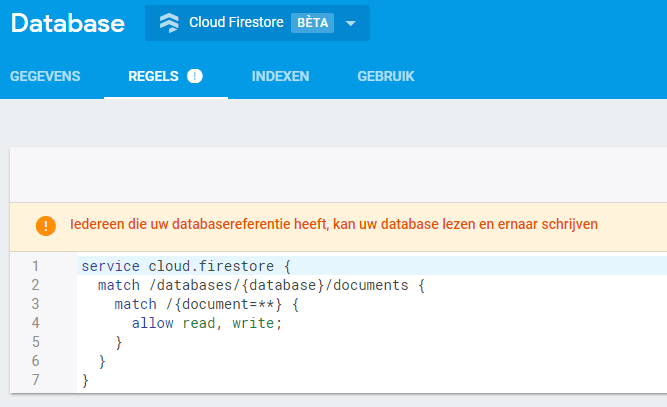Viewport: 667px width, 407px height.
Task: Click line number 1 in the gutter
Action: pyautogui.click(x=34, y=266)
